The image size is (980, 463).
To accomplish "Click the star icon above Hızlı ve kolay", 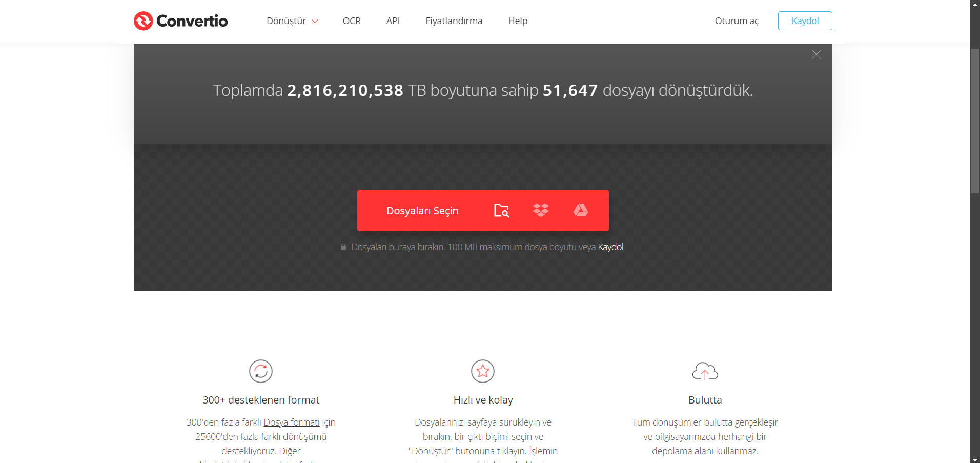I will [483, 371].
